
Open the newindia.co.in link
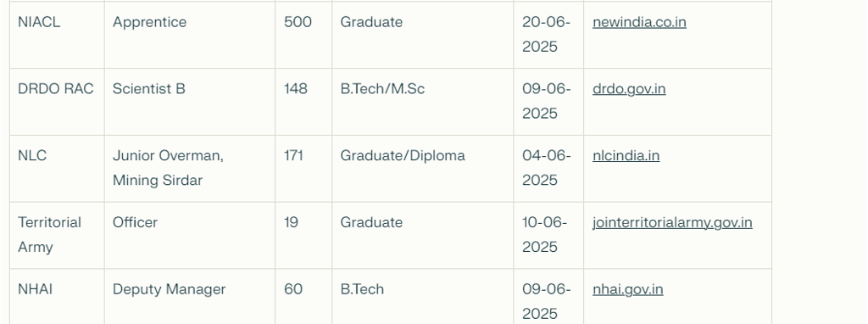point(639,22)
